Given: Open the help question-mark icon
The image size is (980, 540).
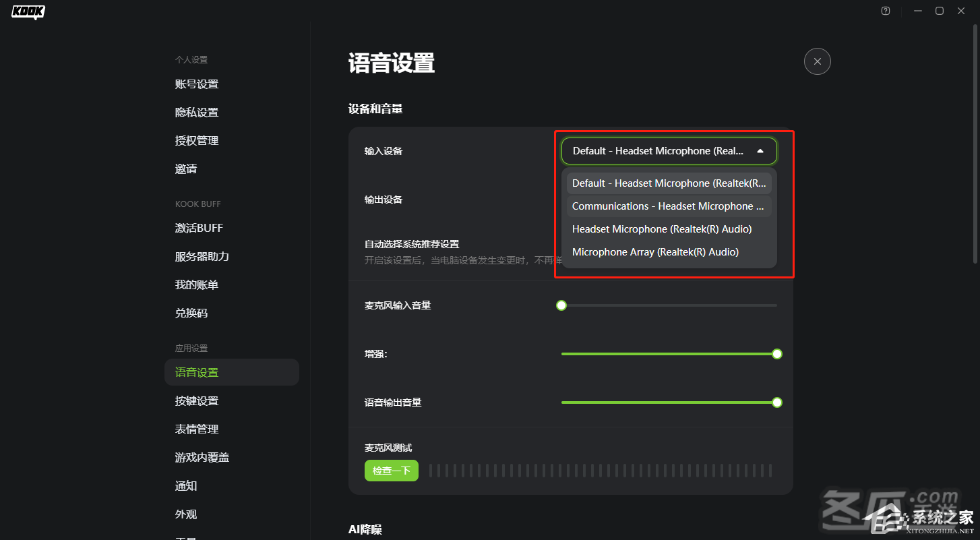Looking at the screenshot, I should coord(886,11).
